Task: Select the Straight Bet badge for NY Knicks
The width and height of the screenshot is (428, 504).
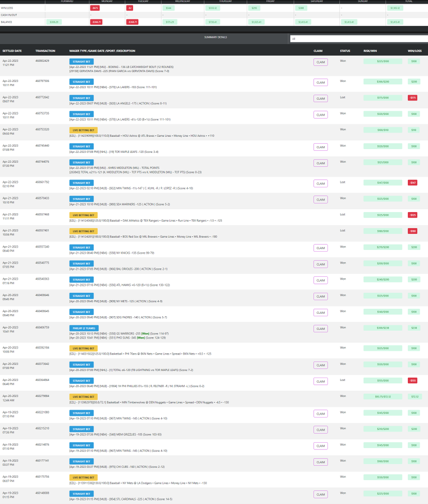Action: pyautogui.click(x=82, y=247)
